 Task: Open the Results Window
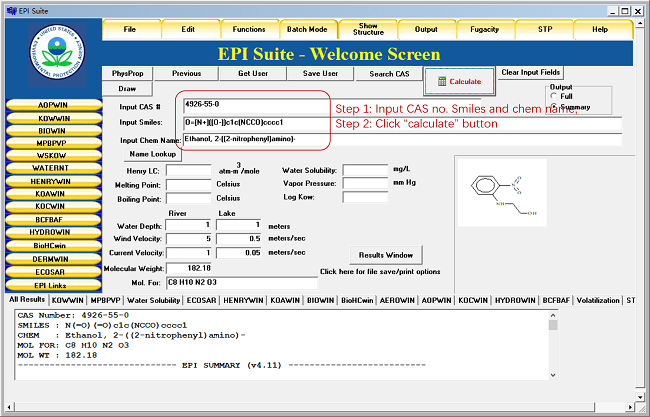tap(386, 255)
